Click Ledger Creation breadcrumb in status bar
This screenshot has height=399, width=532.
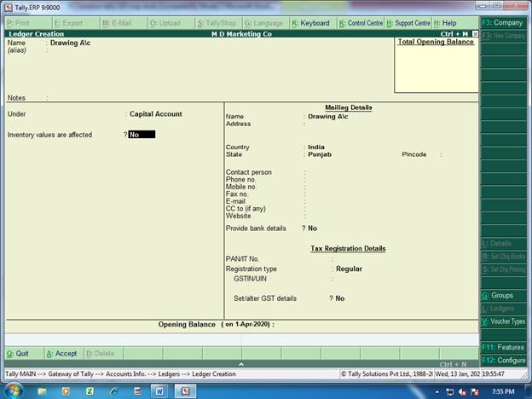tap(214, 374)
